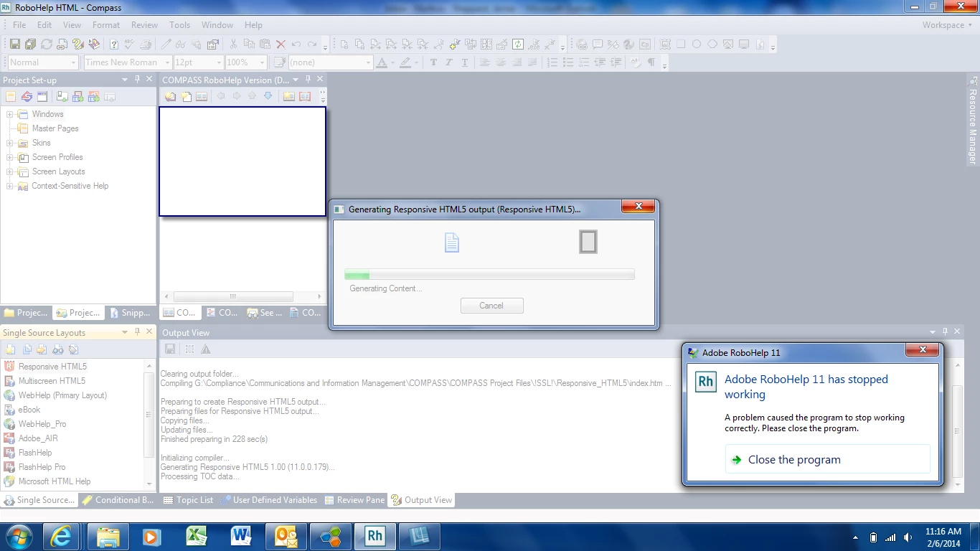The height and width of the screenshot is (551, 980).
Task: Click the Print icon in the toolbar
Action: click(x=146, y=44)
